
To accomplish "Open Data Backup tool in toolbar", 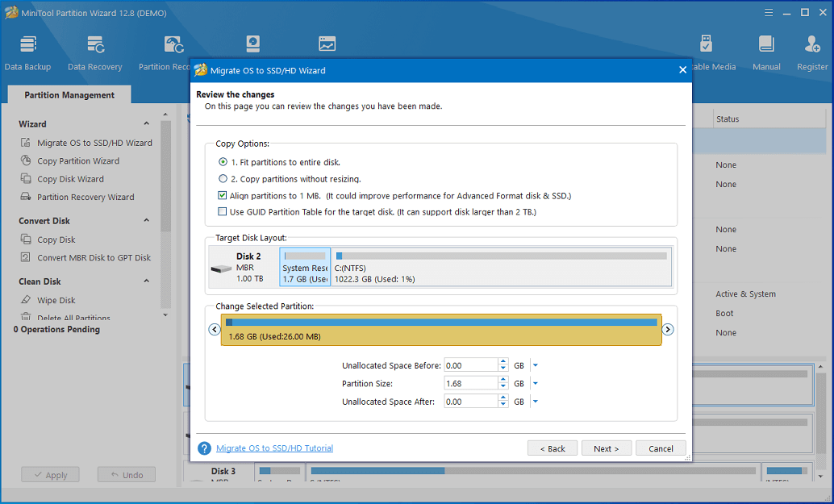I will [27, 52].
